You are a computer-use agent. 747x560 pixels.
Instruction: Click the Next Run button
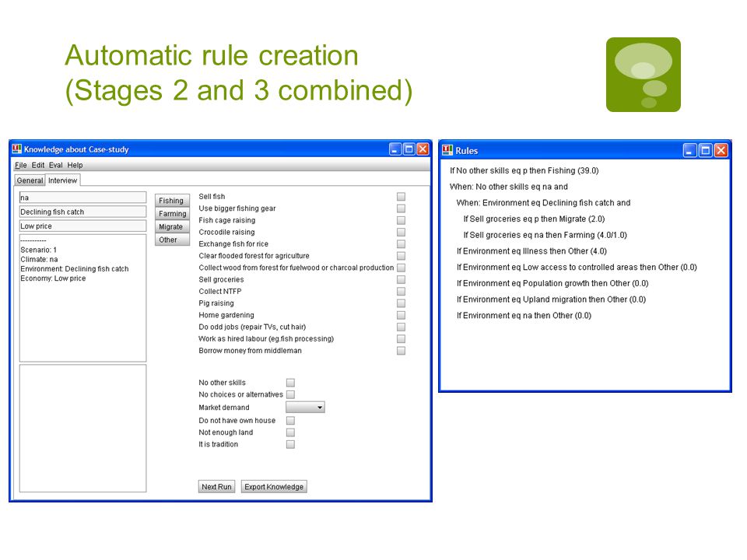click(x=216, y=487)
